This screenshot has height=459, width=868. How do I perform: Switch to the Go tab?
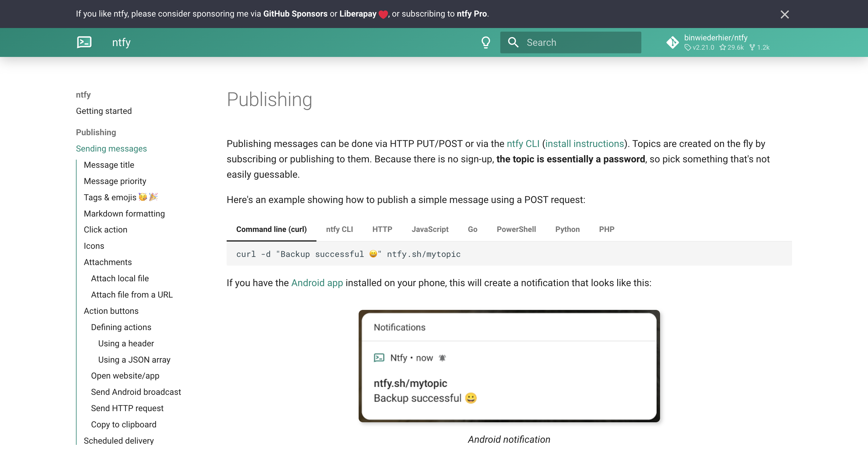(x=472, y=229)
